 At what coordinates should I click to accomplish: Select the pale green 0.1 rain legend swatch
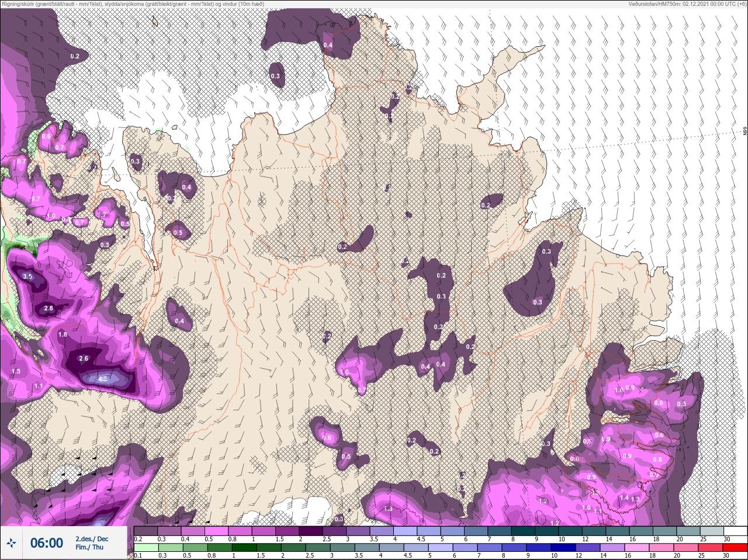click(146, 548)
